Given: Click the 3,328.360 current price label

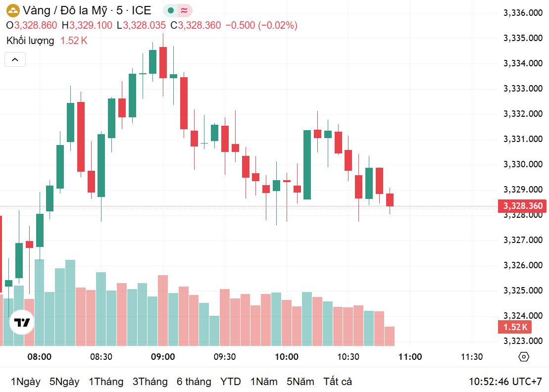Looking at the screenshot, I should (x=522, y=206).
